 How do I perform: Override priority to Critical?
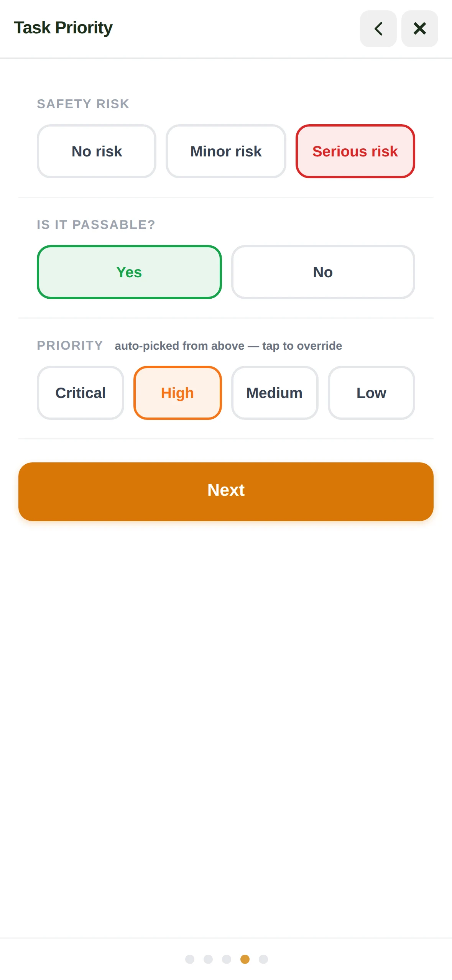pos(81,393)
